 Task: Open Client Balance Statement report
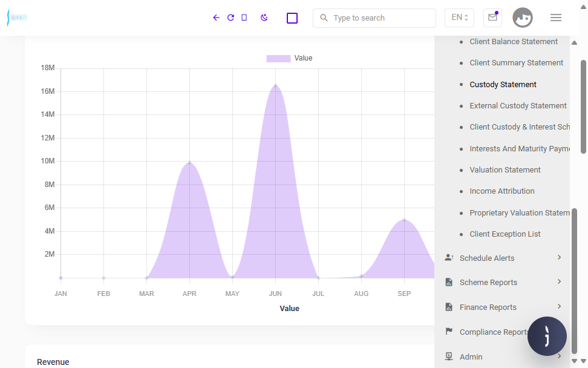click(x=514, y=42)
